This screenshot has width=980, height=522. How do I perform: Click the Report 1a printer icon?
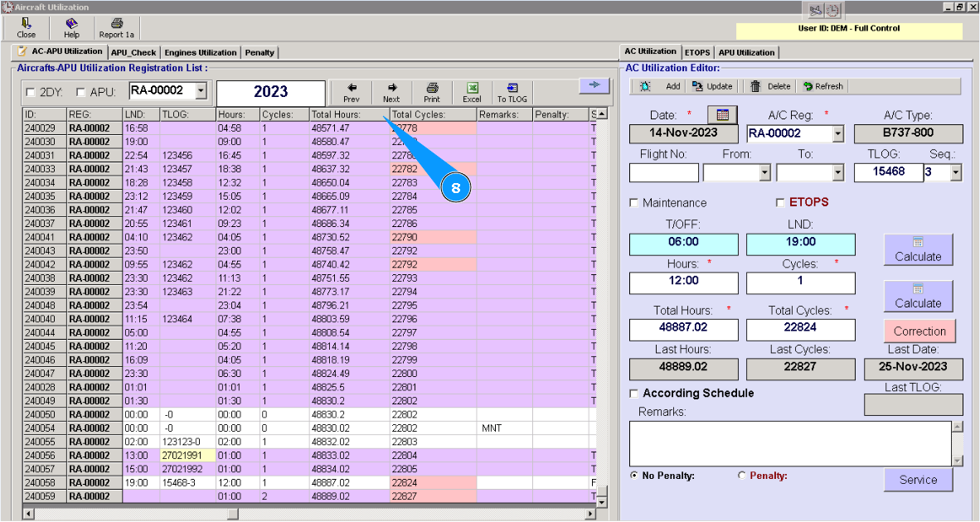[117, 24]
